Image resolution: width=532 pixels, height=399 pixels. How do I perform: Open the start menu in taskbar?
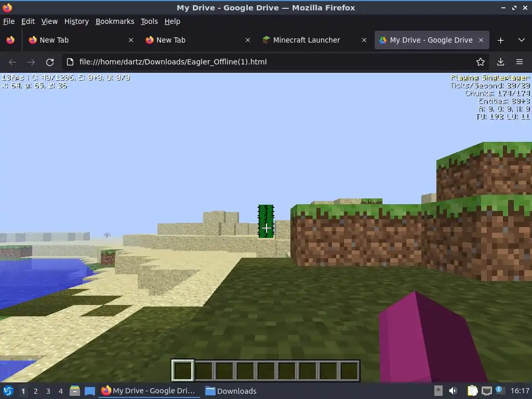(x=8, y=391)
